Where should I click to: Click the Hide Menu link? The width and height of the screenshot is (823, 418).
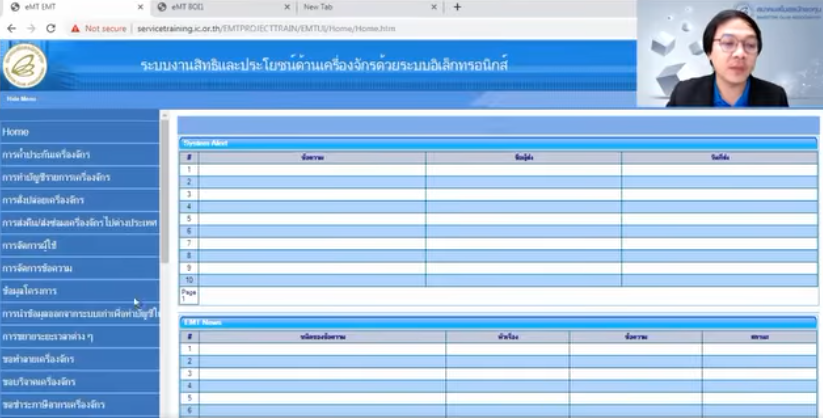tap(22, 99)
